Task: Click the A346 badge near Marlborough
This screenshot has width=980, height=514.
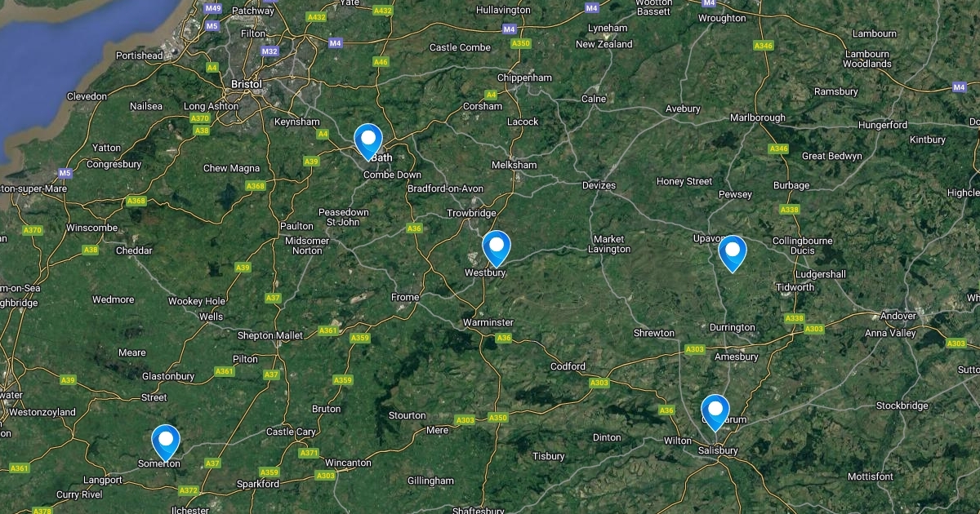Action: (x=779, y=148)
